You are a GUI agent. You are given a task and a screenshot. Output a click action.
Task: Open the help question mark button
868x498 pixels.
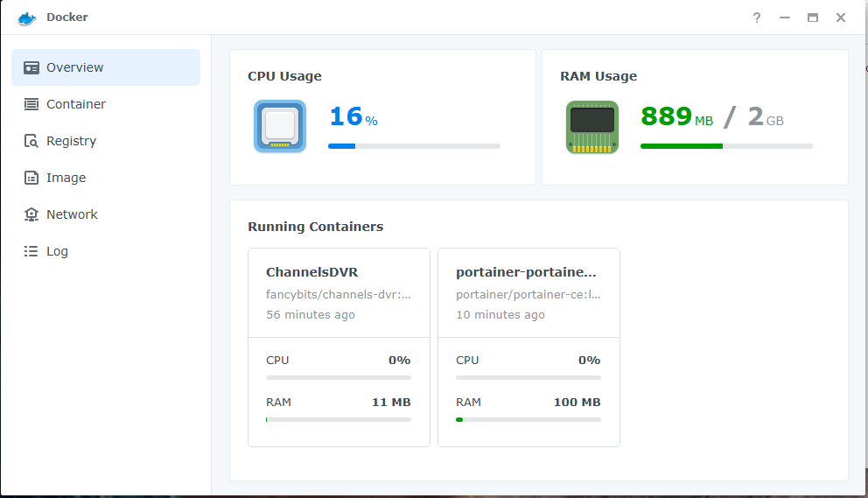tap(756, 18)
